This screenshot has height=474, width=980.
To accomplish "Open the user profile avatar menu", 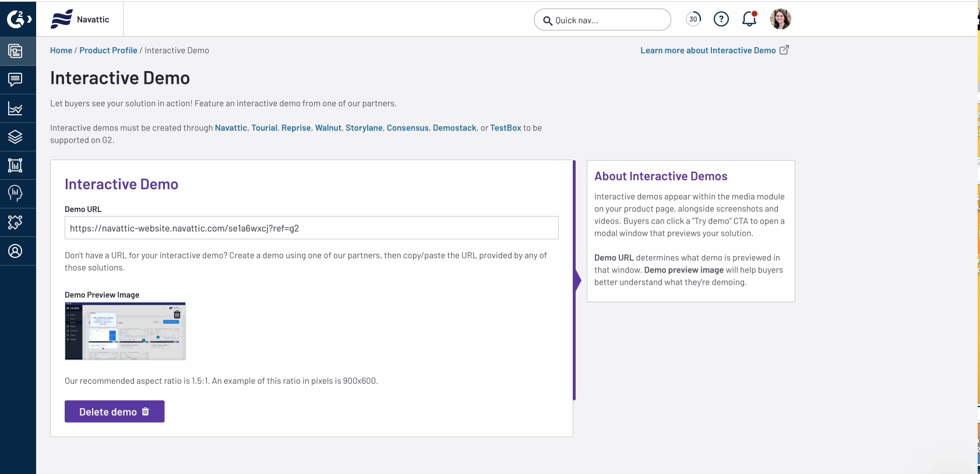I will click(x=780, y=19).
